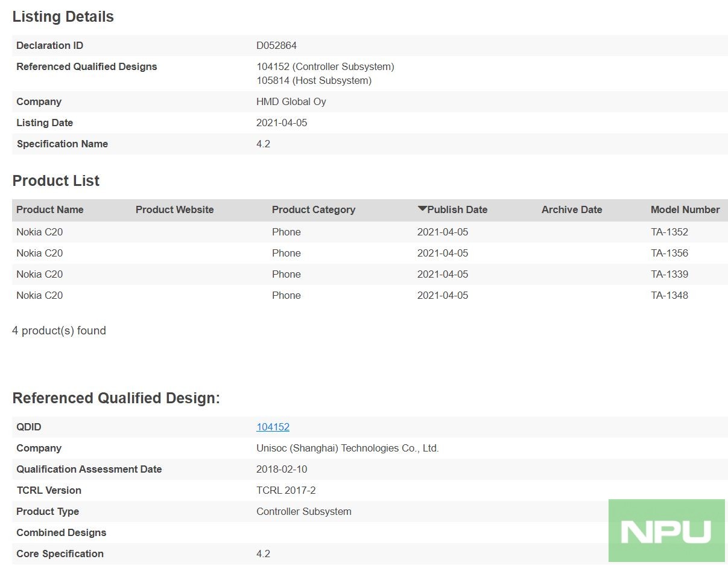Sort table by Product Name header

coord(50,209)
